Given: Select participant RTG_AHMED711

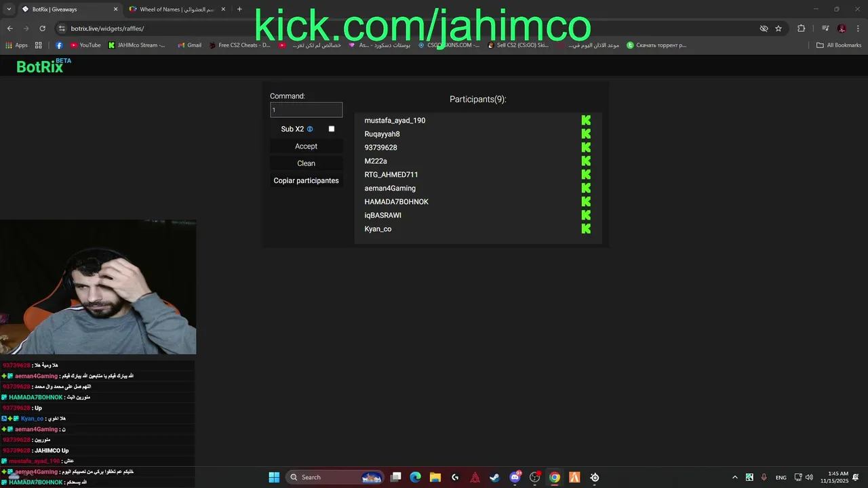Looking at the screenshot, I should [391, 175].
